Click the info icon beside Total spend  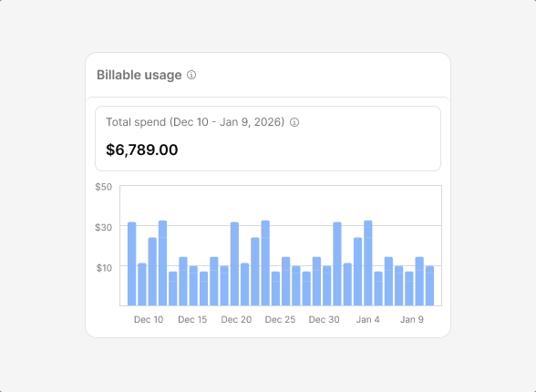pos(294,122)
